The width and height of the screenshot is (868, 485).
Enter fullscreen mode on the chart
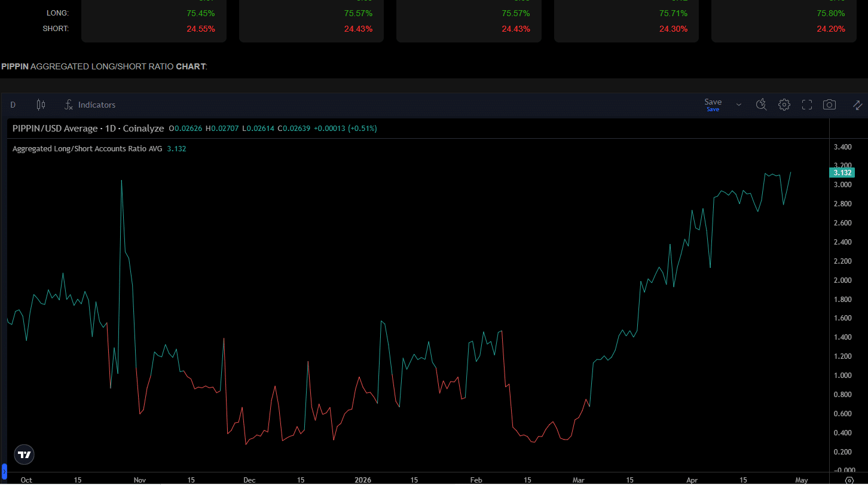click(806, 105)
